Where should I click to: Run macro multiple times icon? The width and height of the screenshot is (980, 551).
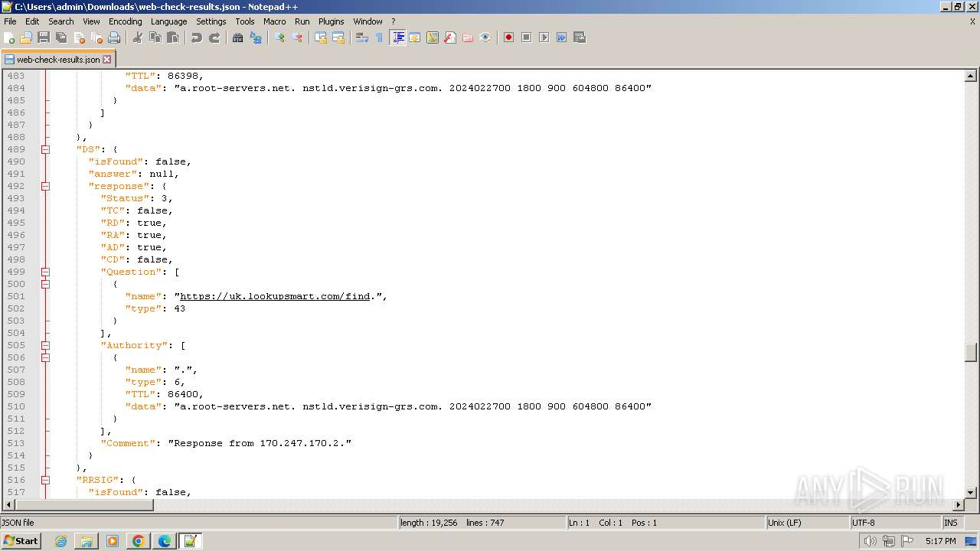tap(562, 37)
